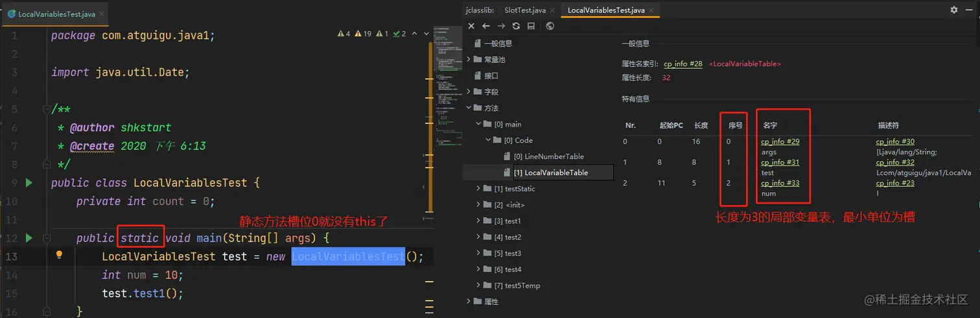Expand the [7] test5Temp method node
The width and height of the screenshot is (980, 318).
478,286
